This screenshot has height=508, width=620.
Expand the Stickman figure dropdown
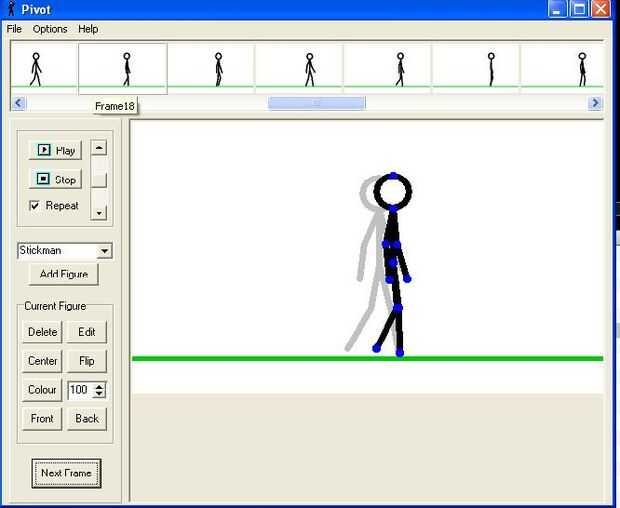coord(104,251)
